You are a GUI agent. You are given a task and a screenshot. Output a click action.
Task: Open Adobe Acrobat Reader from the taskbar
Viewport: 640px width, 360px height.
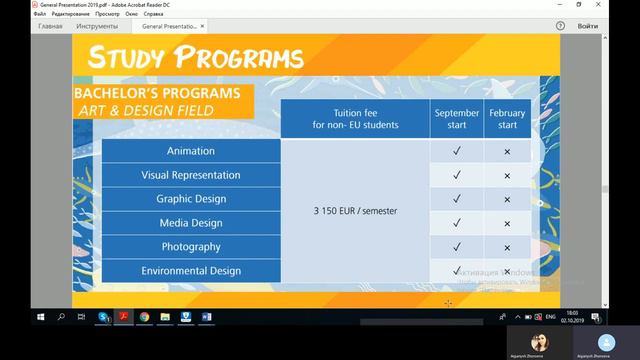point(124,317)
